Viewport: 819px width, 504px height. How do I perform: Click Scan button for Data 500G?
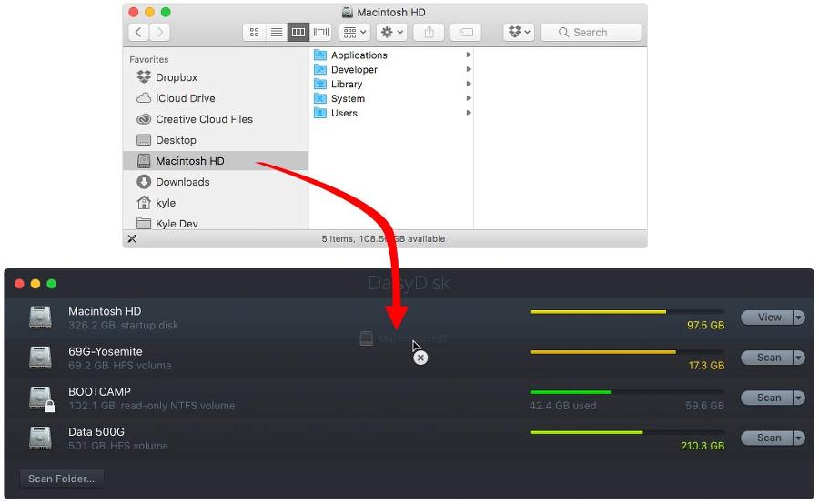pos(767,438)
